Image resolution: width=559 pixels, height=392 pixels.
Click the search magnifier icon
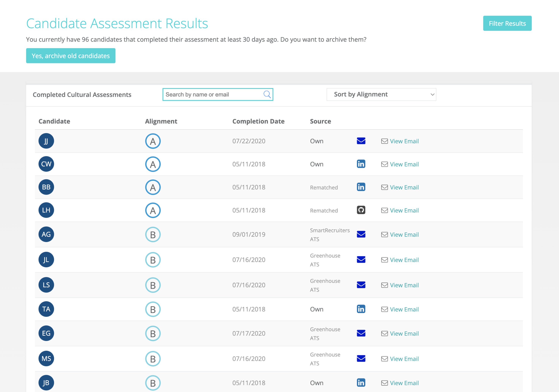click(267, 94)
